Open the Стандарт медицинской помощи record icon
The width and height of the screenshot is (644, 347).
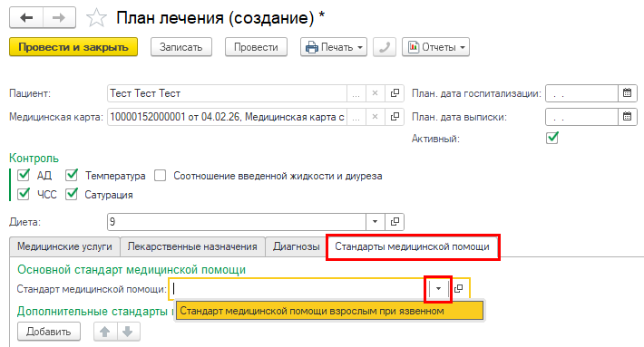pos(459,289)
